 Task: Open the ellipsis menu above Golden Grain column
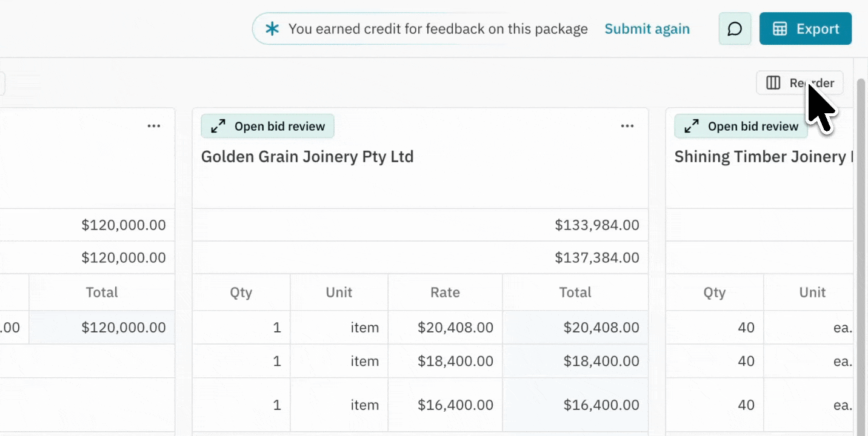[627, 126]
